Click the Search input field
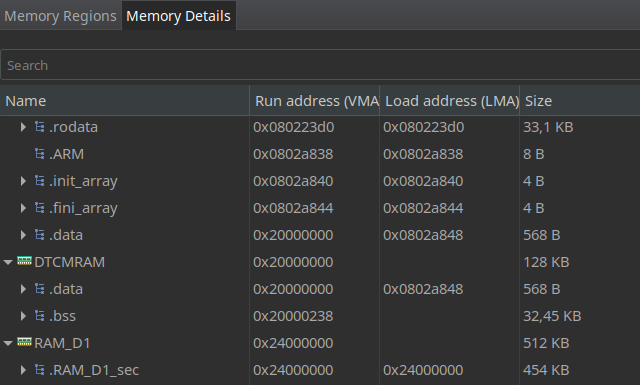The width and height of the screenshot is (640, 385). coord(320,65)
